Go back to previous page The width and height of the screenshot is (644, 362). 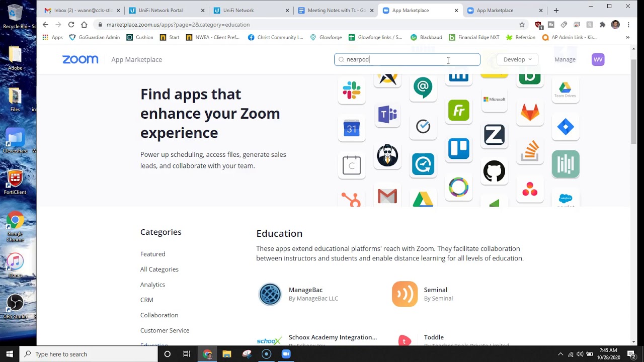[45, 25]
